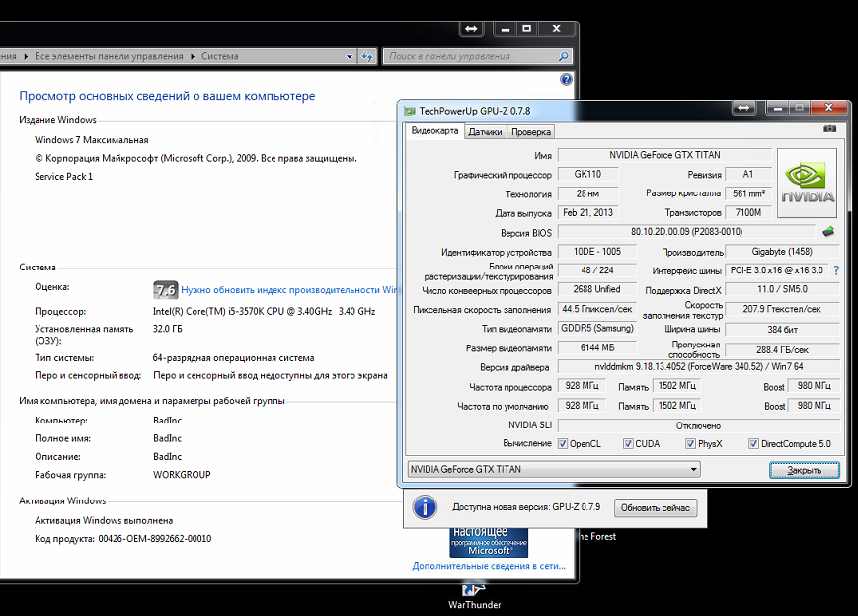Click the "WORKGROUP" workgroup text
The height and width of the screenshot is (616, 858).
pyautogui.click(x=182, y=475)
